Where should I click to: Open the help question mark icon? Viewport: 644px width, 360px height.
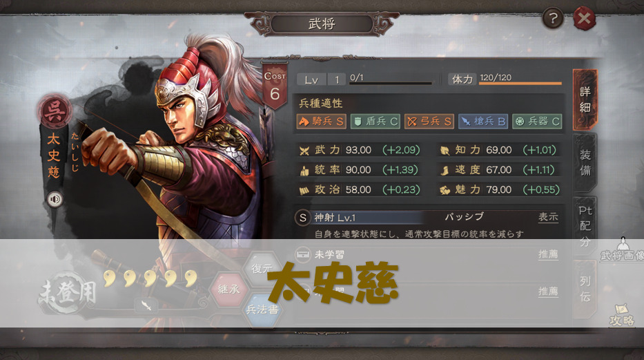pos(553,19)
